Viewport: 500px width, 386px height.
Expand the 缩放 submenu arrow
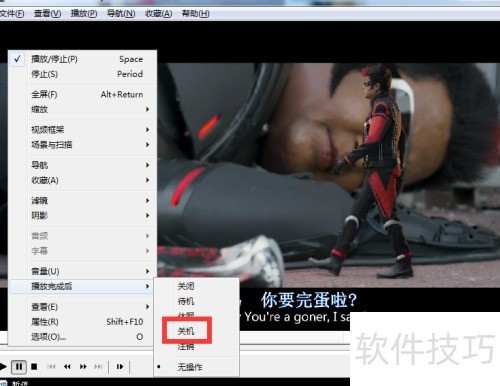pos(147,109)
